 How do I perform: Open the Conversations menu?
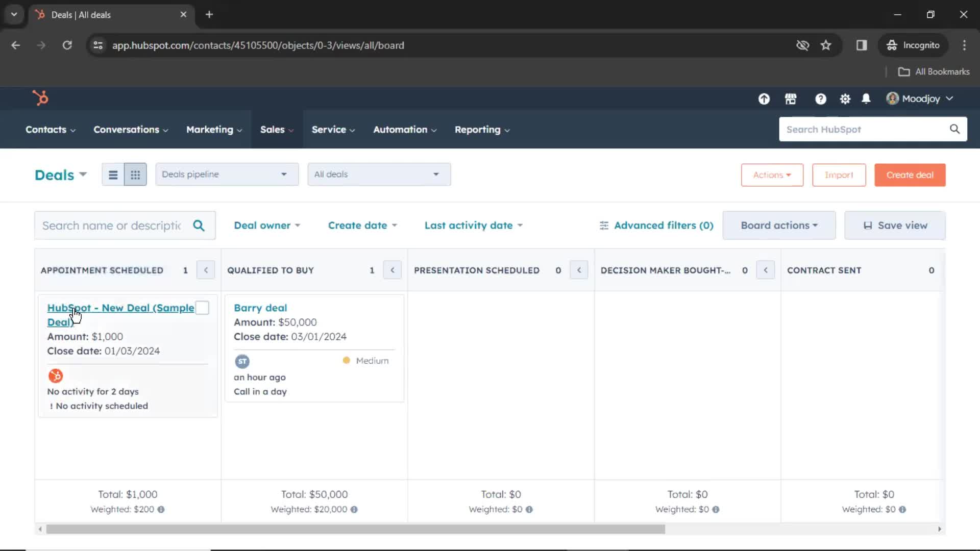pyautogui.click(x=131, y=130)
